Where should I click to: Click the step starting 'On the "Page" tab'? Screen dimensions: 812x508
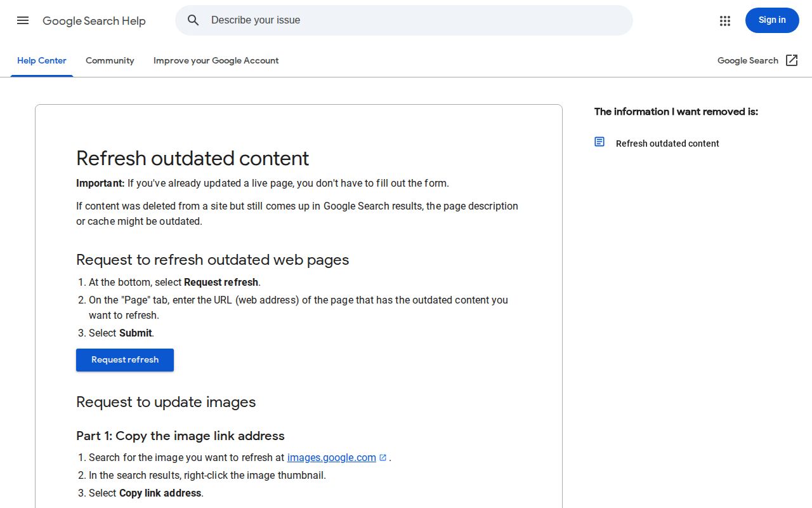(298, 308)
